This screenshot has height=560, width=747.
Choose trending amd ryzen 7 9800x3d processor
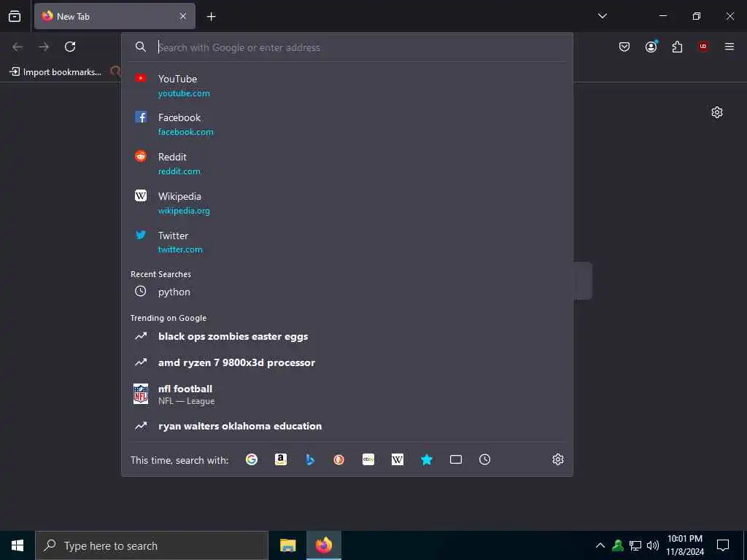[347, 362]
